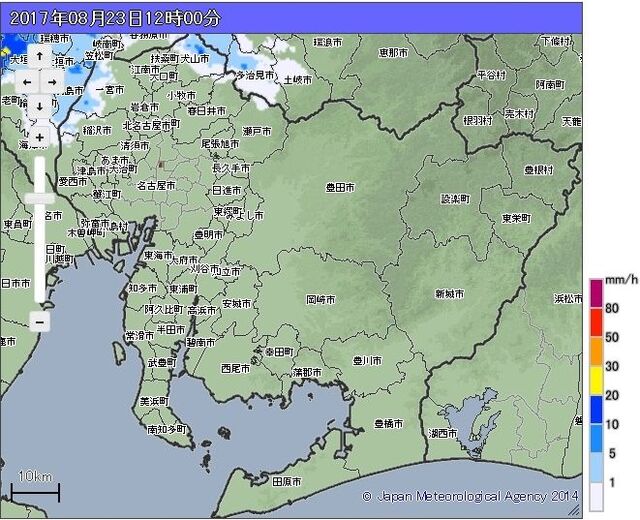
Task: Click the 常滑市 label on the map
Action: pos(140,336)
